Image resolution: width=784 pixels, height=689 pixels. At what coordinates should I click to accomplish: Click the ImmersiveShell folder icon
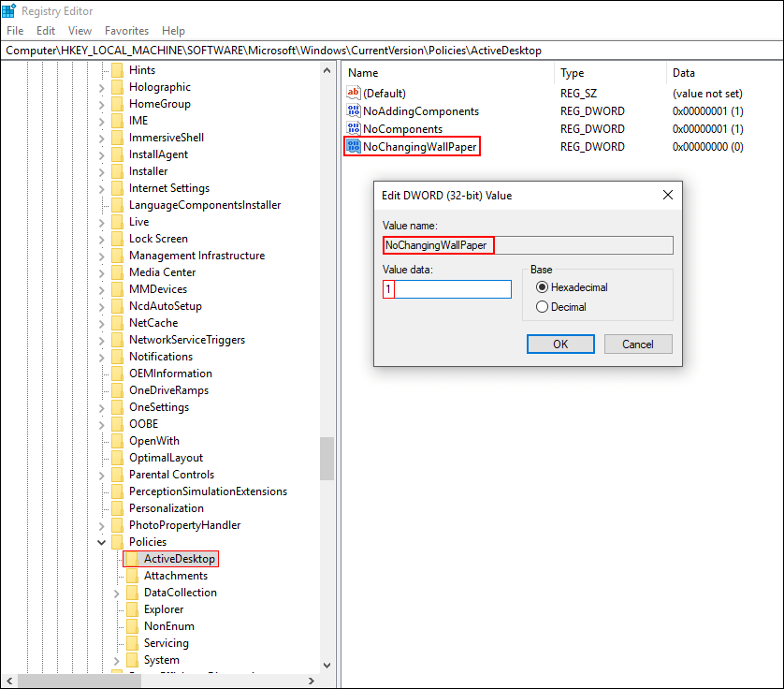tap(117, 138)
